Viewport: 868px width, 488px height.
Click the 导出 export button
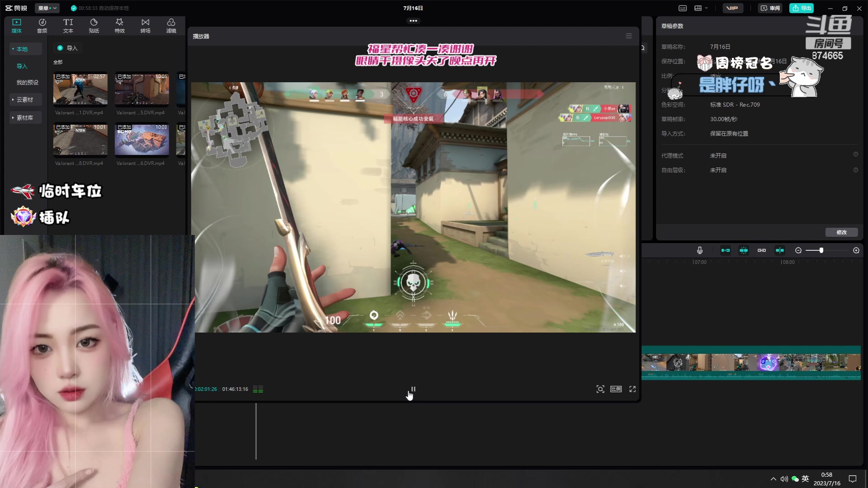[x=802, y=8]
